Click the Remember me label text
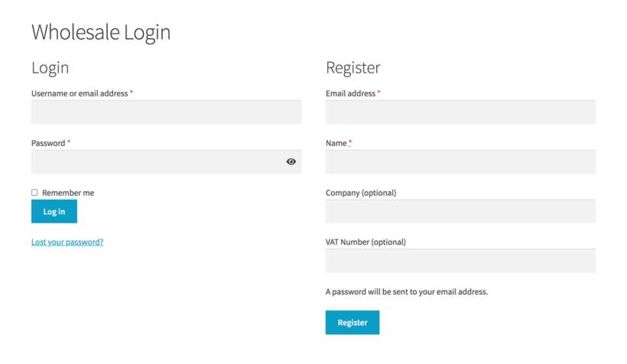The height and width of the screenshot is (364, 627). 68,193
